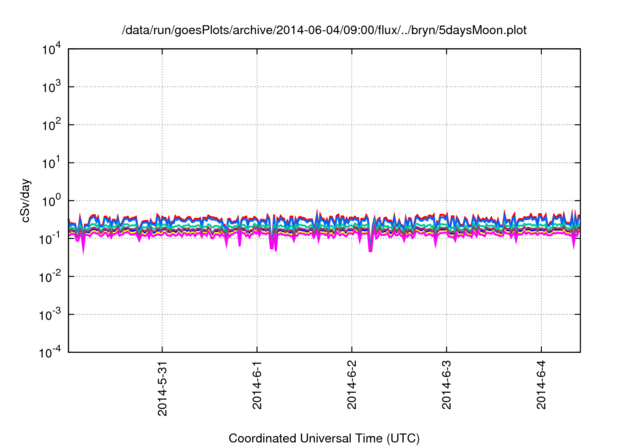Click the 10^0 y-axis tick label
The height and width of the screenshot is (448, 640).
point(51,201)
